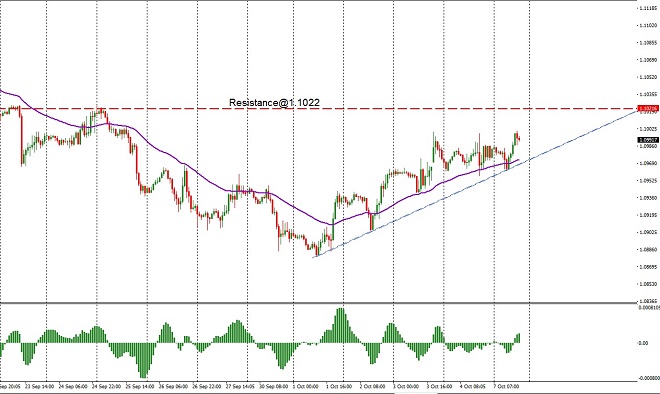Click the 1.08530 price axis label
Viewport: 660px width, 394px height.
pyautogui.click(x=648, y=284)
